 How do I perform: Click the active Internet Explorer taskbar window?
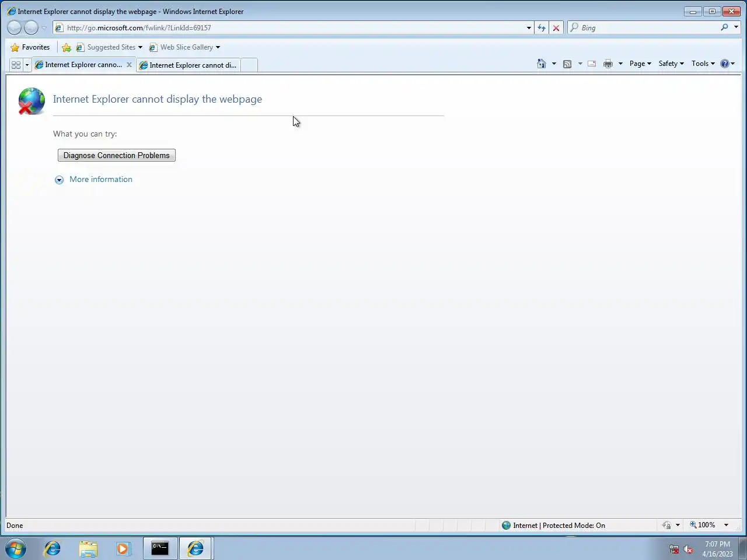pyautogui.click(x=196, y=548)
